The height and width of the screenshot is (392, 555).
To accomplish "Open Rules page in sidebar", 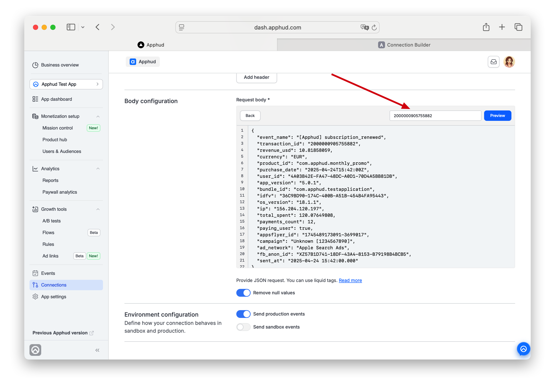I will point(48,244).
